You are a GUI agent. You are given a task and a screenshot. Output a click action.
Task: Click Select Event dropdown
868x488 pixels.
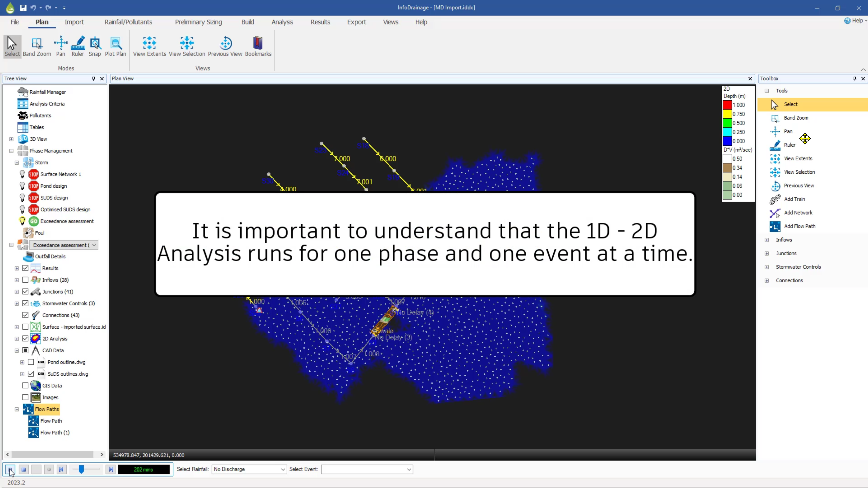pos(365,469)
